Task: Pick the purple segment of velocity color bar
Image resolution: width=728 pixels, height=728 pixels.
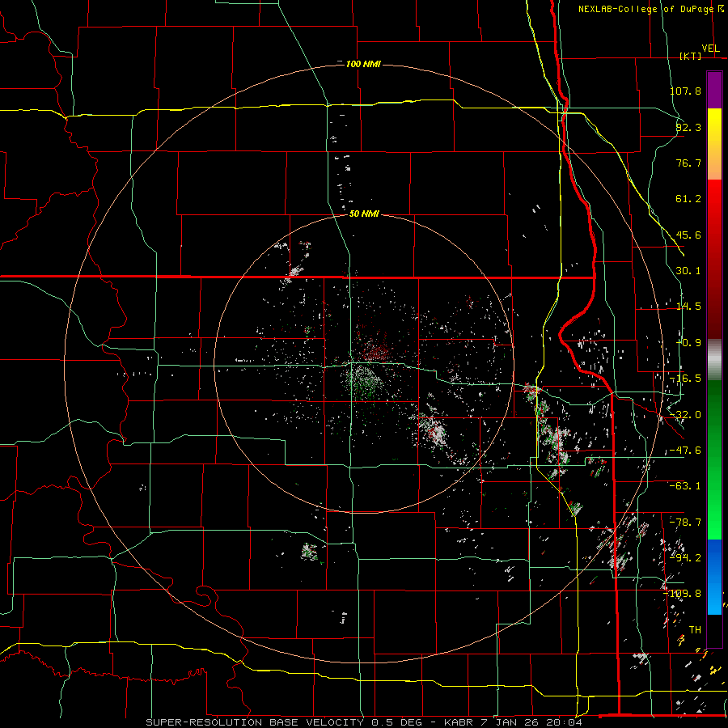Action: pyautogui.click(x=714, y=90)
